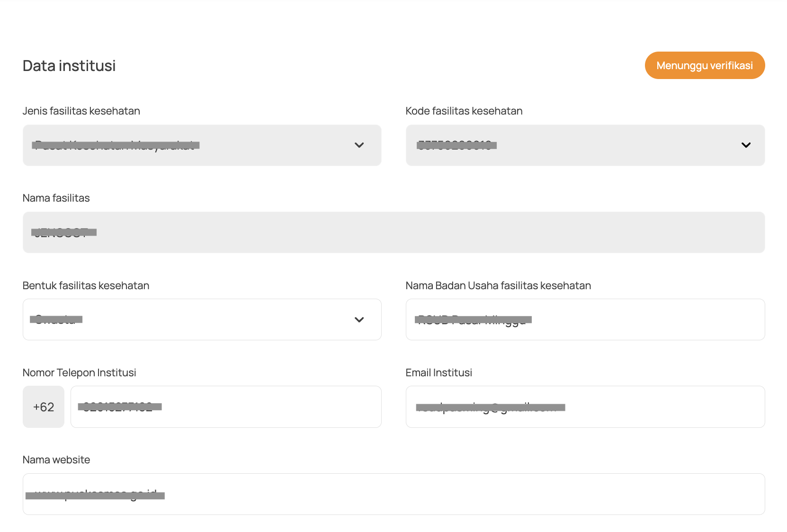Focus the Nama website input field

(394, 494)
